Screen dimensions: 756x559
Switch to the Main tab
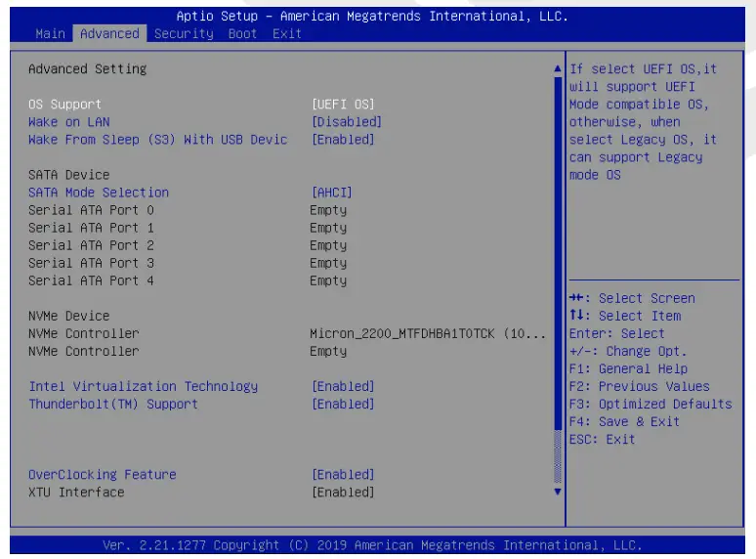click(x=51, y=33)
